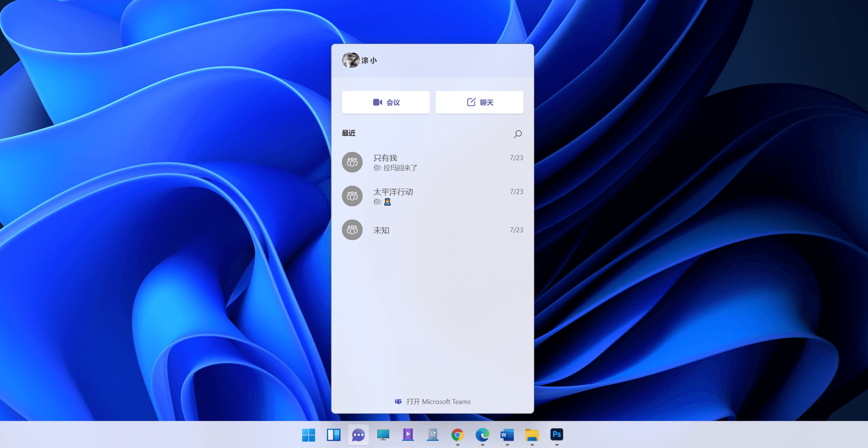Open File Explorer from the taskbar

coord(532,435)
